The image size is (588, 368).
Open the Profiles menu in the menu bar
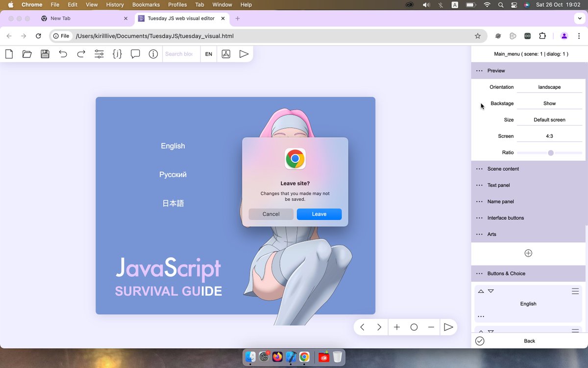click(x=177, y=4)
